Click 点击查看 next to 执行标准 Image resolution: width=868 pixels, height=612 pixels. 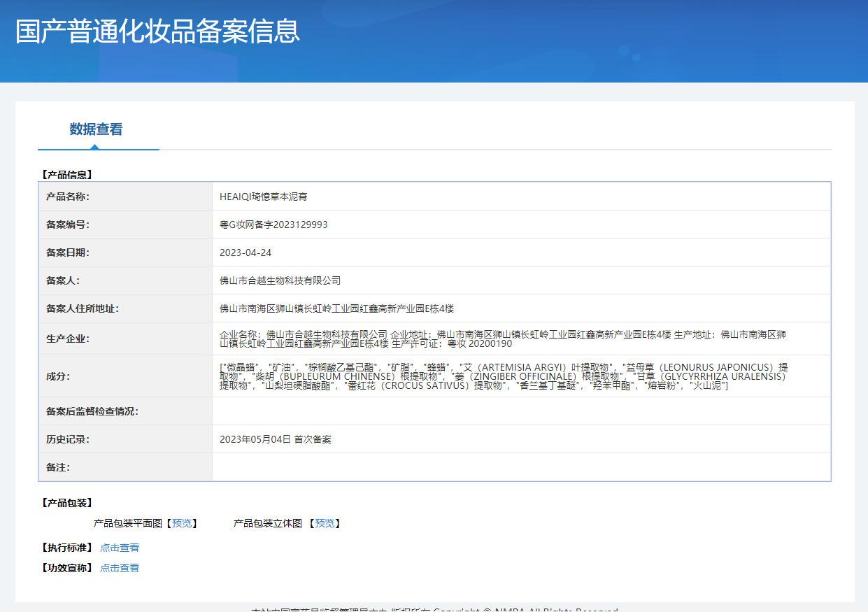click(x=120, y=548)
